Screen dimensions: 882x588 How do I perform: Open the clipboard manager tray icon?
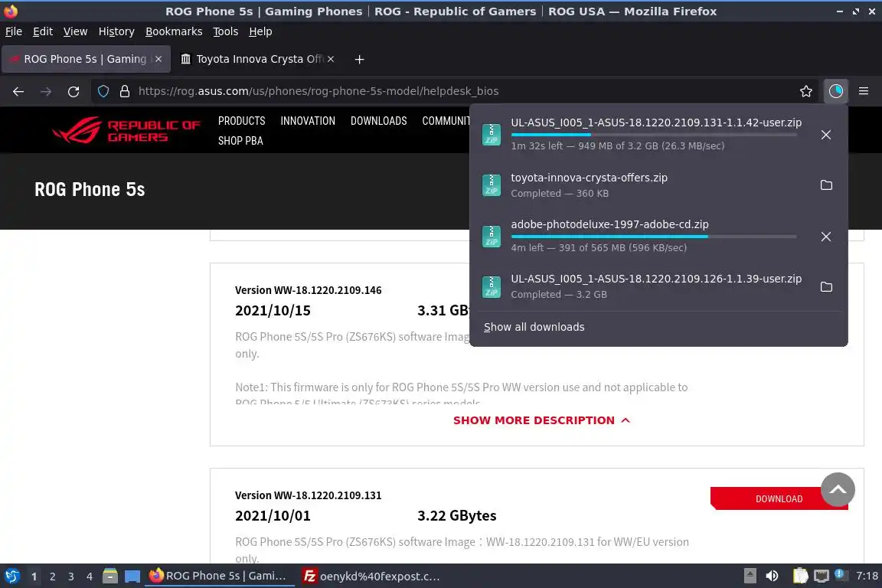(800, 576)
